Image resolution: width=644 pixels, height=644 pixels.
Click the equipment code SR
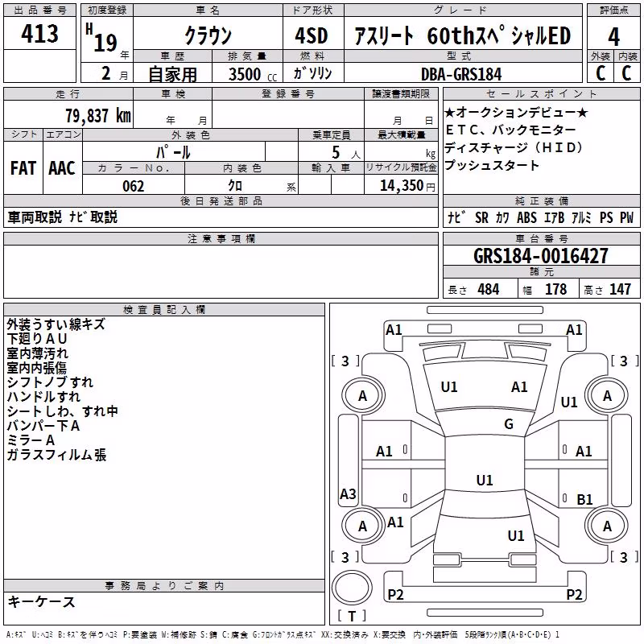[x=481, y=217]
